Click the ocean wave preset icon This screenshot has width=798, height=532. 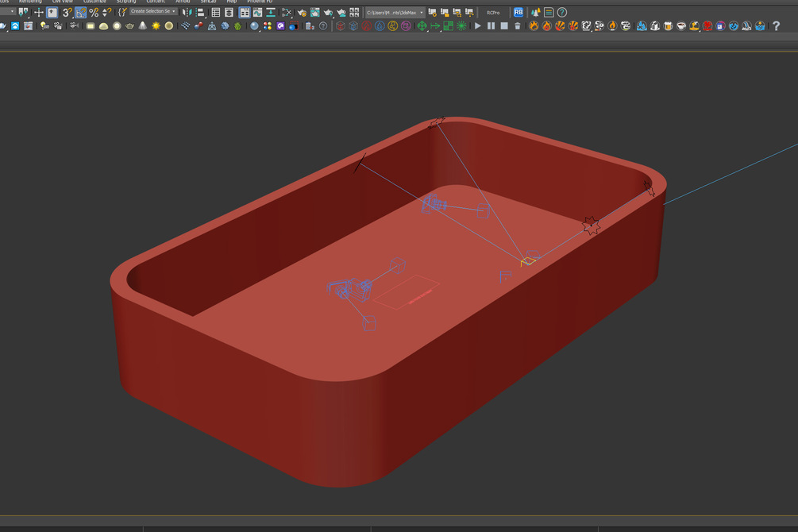point(760,26)
